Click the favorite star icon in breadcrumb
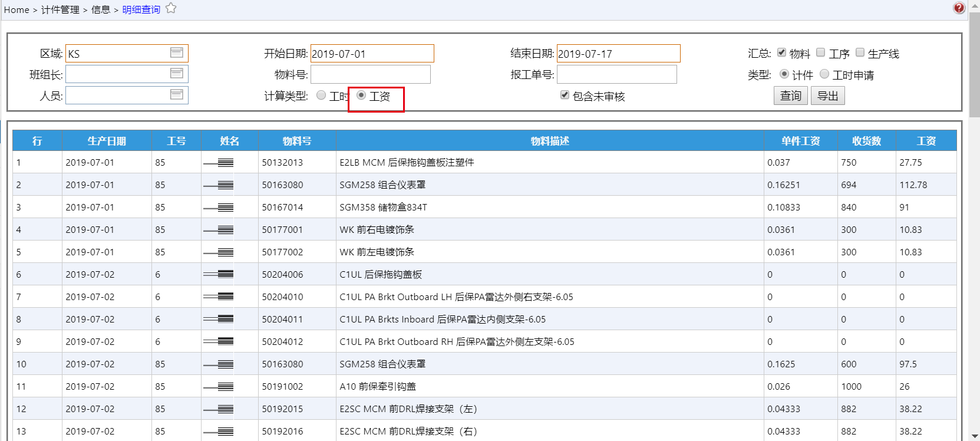The image size is (980, 441). (x=171, y=8)
